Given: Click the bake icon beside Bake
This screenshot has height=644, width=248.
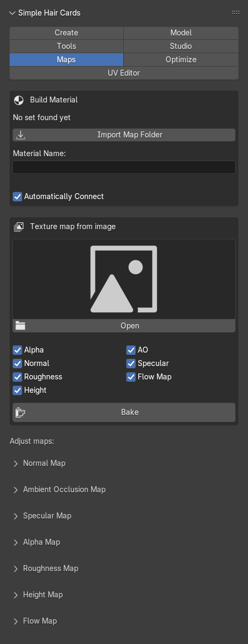Looking at the screenshot, I should (x=20, y=412).
